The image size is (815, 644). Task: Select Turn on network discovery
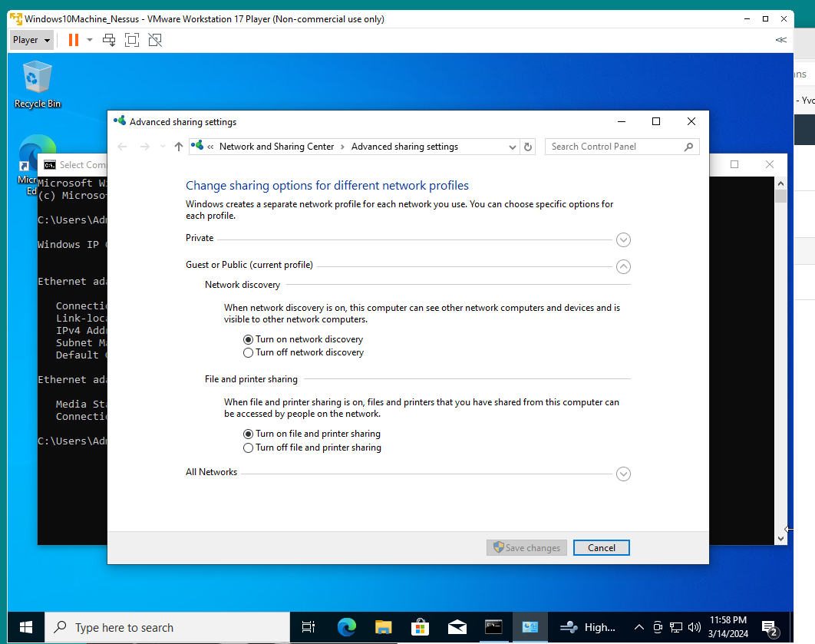coord(249,339)
